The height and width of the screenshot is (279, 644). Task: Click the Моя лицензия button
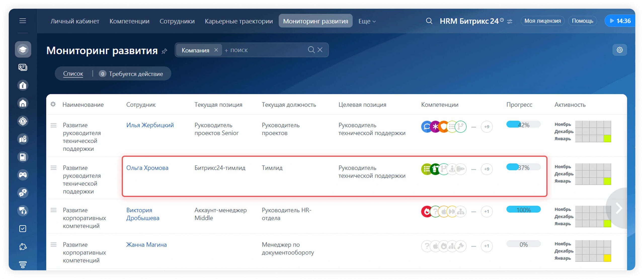pos(542,21)
